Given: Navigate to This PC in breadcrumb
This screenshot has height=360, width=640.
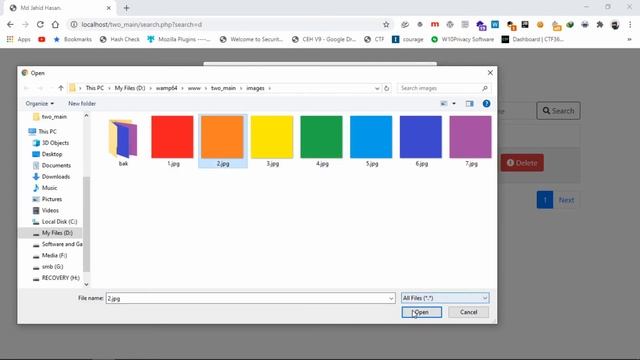Looking at the screenshot, I should pyautogui.click(x=95, y=88).
